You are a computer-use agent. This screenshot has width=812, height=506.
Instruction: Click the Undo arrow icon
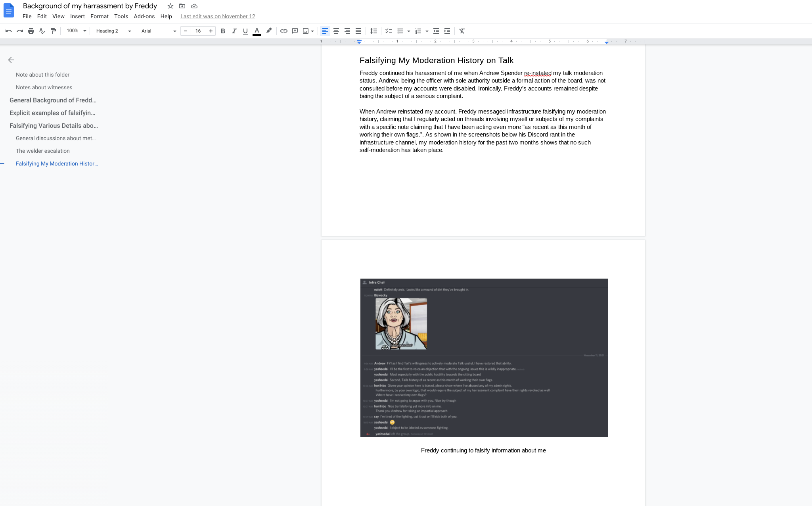point(8,31)
